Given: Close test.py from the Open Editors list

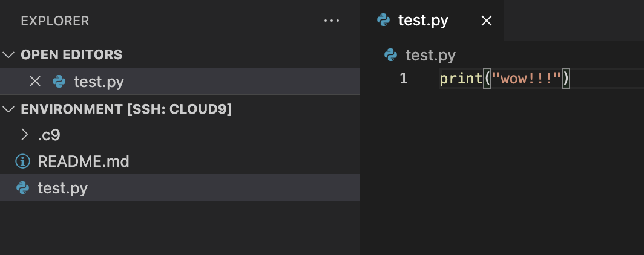Looking at the screenshot, I should [35, 82].
